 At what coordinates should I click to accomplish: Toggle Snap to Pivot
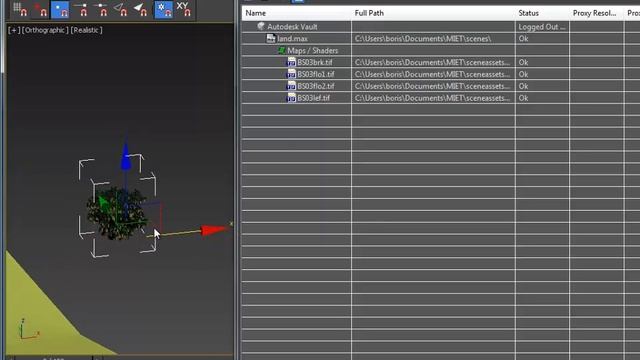(40, 9)
